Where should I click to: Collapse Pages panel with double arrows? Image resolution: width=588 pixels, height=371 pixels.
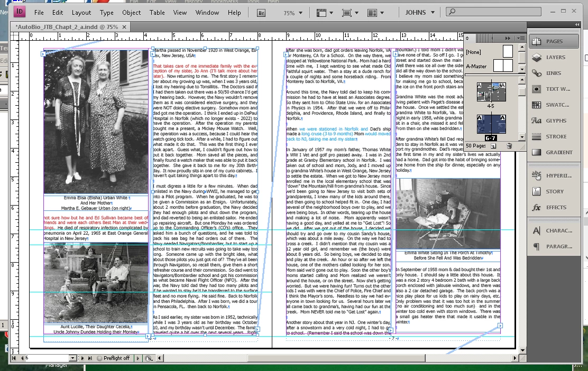coord(508,38)
